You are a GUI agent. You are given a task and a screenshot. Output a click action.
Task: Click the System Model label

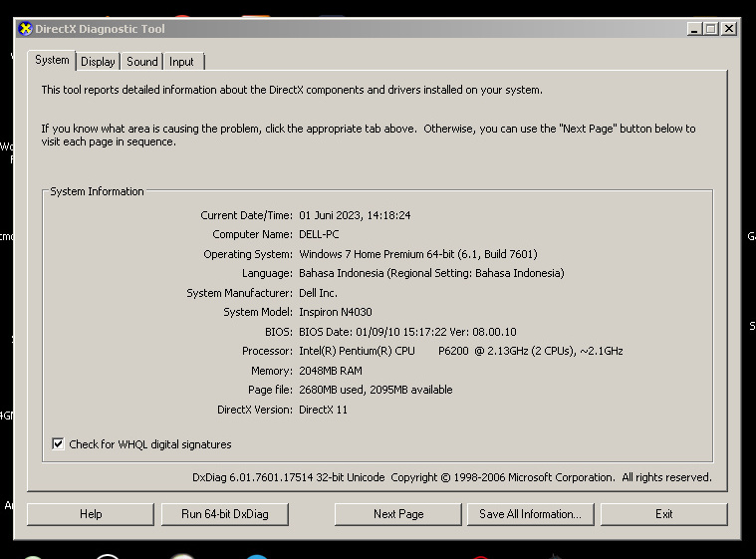[258, 312]
